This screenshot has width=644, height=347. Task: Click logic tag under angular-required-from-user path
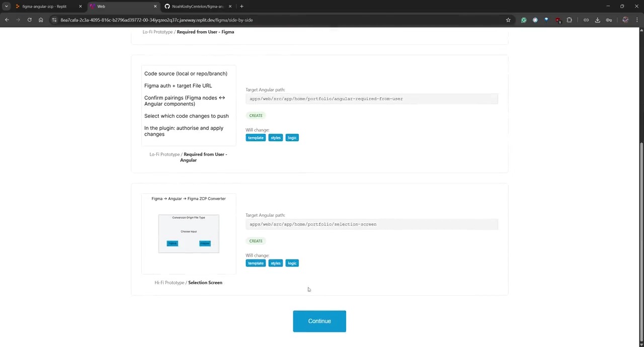292,138
